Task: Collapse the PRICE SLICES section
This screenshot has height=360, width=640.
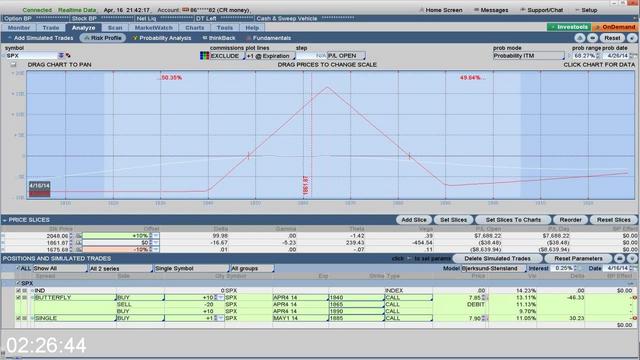Action: click(5, 220)
